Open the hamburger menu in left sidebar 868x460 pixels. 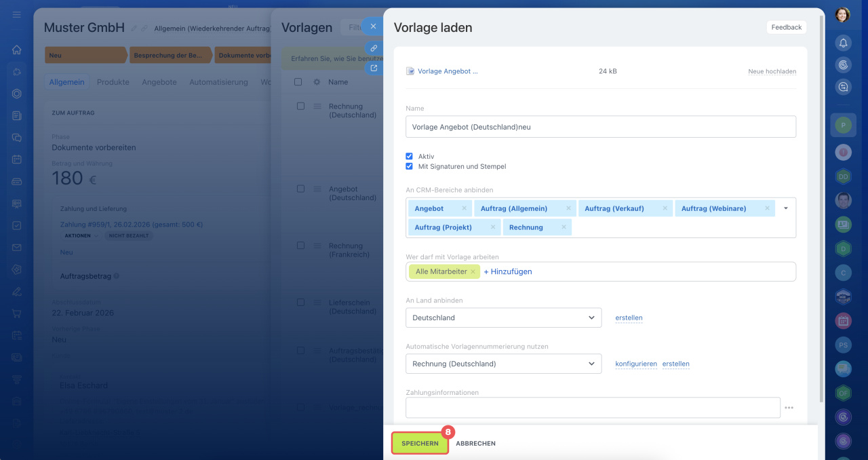17,14
